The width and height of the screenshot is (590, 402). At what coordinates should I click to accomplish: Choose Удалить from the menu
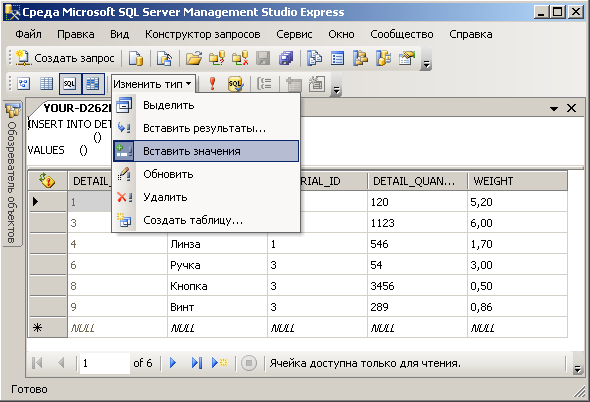click(206, 197)
